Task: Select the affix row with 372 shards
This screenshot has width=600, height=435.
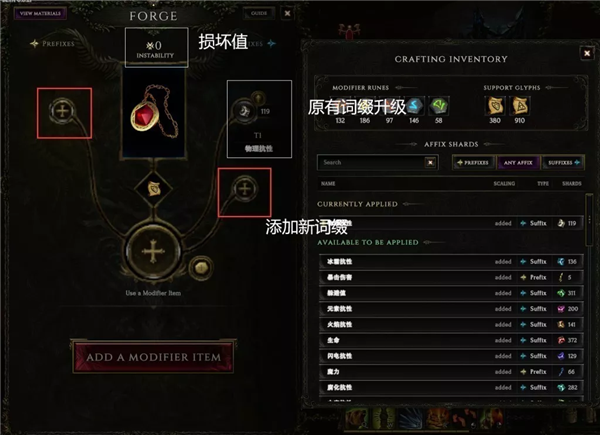Action: (451, 340)
